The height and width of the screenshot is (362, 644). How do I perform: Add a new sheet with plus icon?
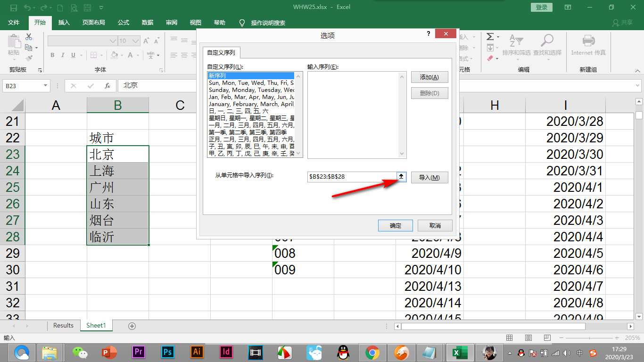132,326
